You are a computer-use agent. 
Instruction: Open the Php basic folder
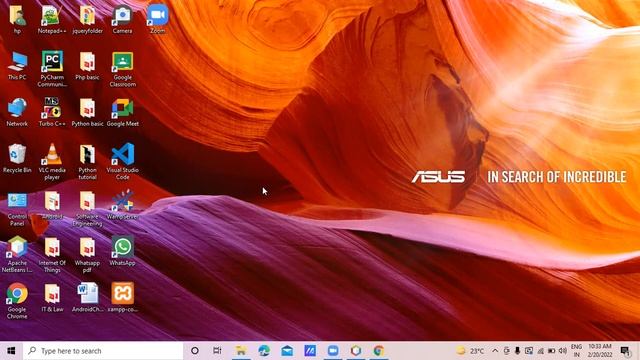point(87,66)
